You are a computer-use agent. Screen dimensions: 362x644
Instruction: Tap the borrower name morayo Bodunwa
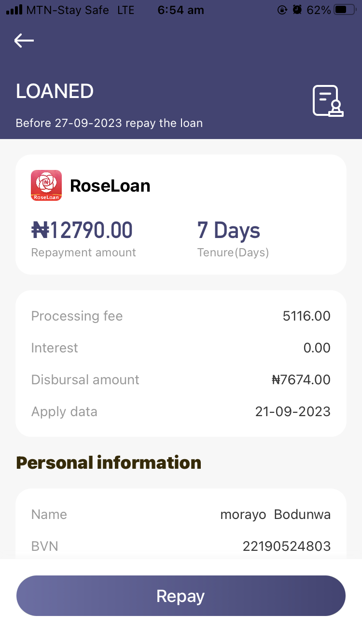point(275,515)
